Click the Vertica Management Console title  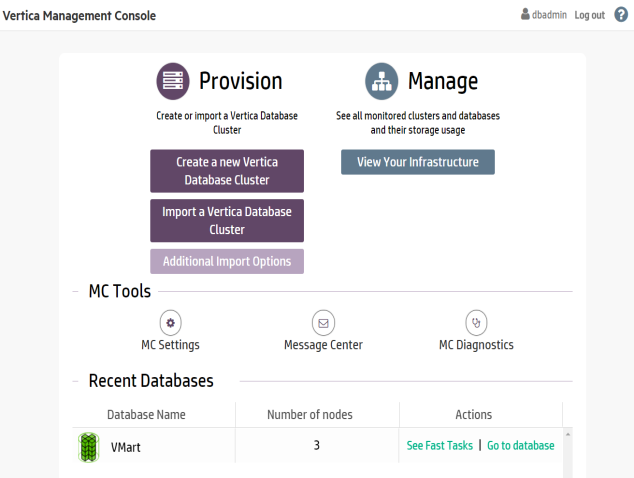[79, 16]
